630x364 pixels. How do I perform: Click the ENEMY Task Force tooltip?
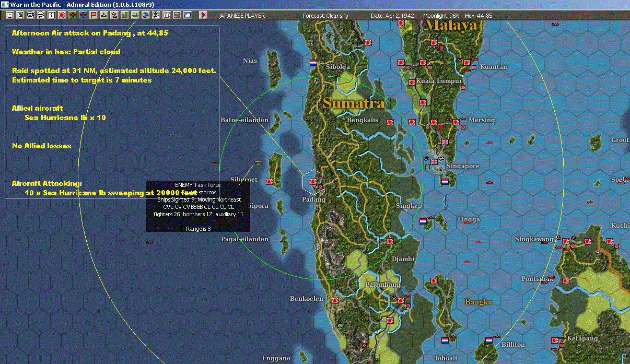click(x=198, y=206)
